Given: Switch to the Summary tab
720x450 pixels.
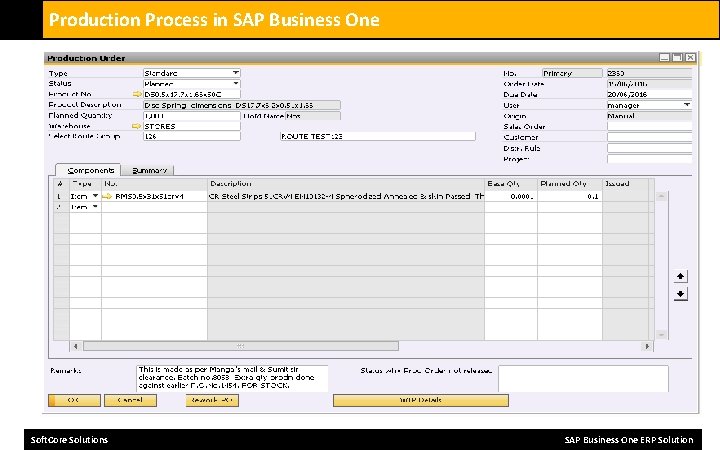Looking at the screenshot, I should point(149,170).
